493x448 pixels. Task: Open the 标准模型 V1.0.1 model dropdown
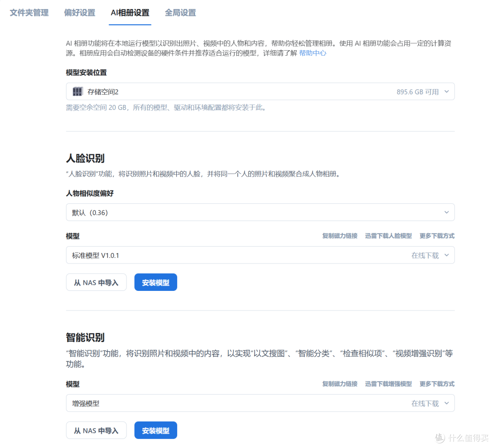click(260, 255)
